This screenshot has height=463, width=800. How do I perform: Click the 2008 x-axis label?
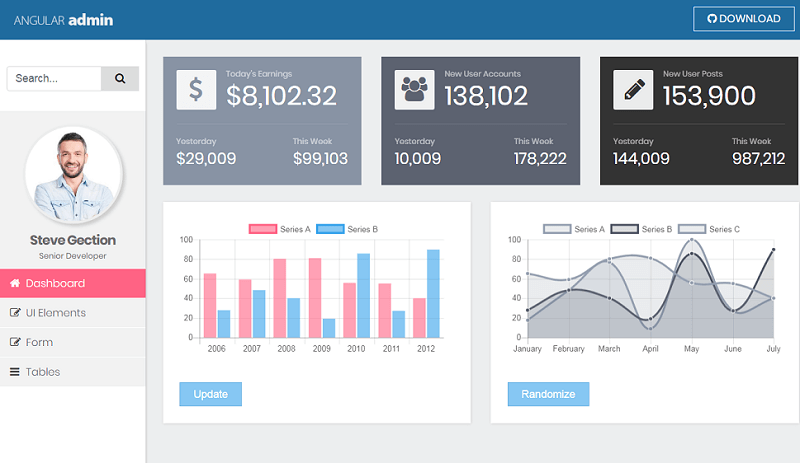click(x=286, y=349)
